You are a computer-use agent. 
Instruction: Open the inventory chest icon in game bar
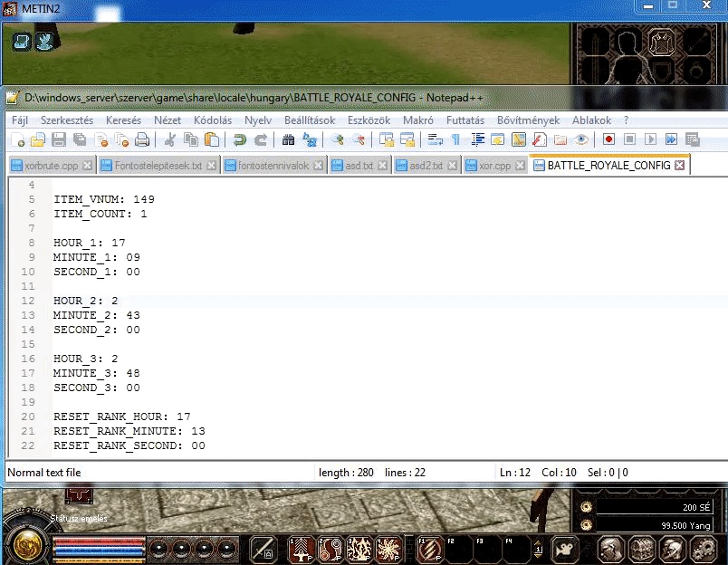click(x=642, y=550)
